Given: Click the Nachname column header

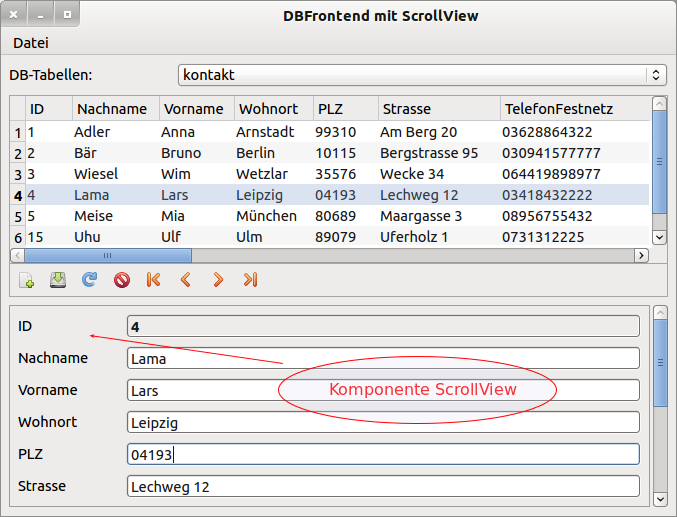Looking at the screenshot, I should click(x=112, y=109).
